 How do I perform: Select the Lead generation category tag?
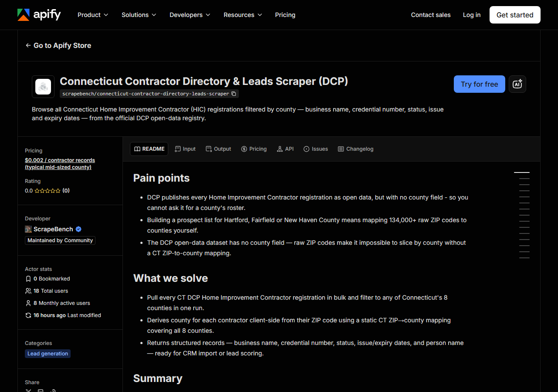[48, 354]
